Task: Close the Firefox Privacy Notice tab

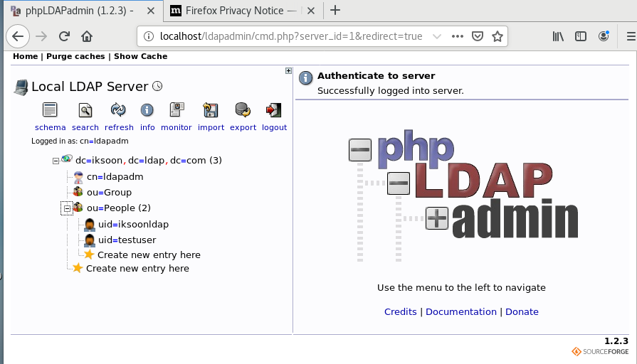Action: click(311, 11)
